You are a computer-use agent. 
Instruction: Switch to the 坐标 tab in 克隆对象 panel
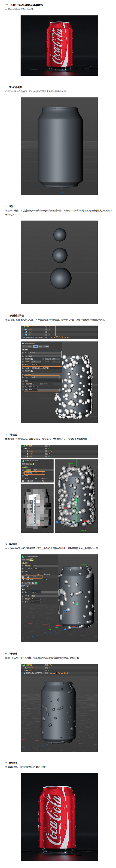coord(30,347)
